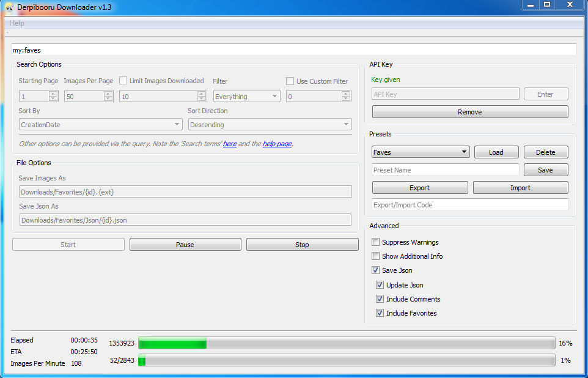The height and width of the screenshot is (378, 588).
Task: Click the Save Images As path field
Action: pyautogui.click(x=185, y=192)
